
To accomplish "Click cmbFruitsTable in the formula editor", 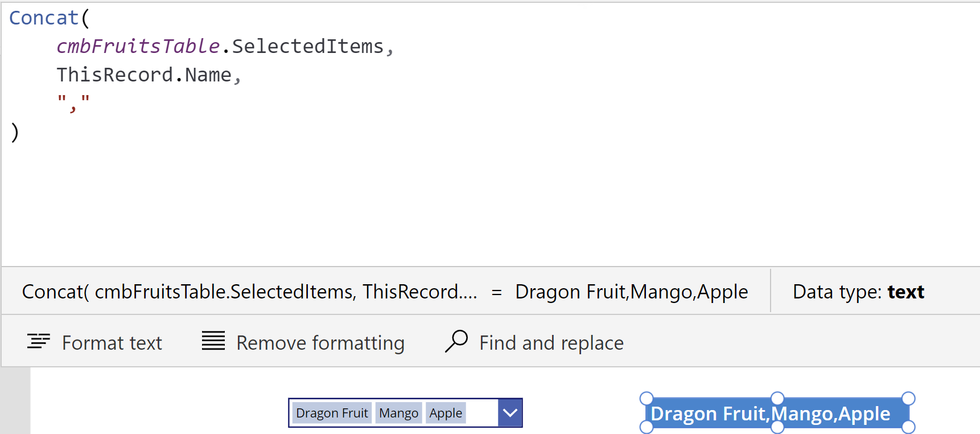I will [x=138, y=47].
